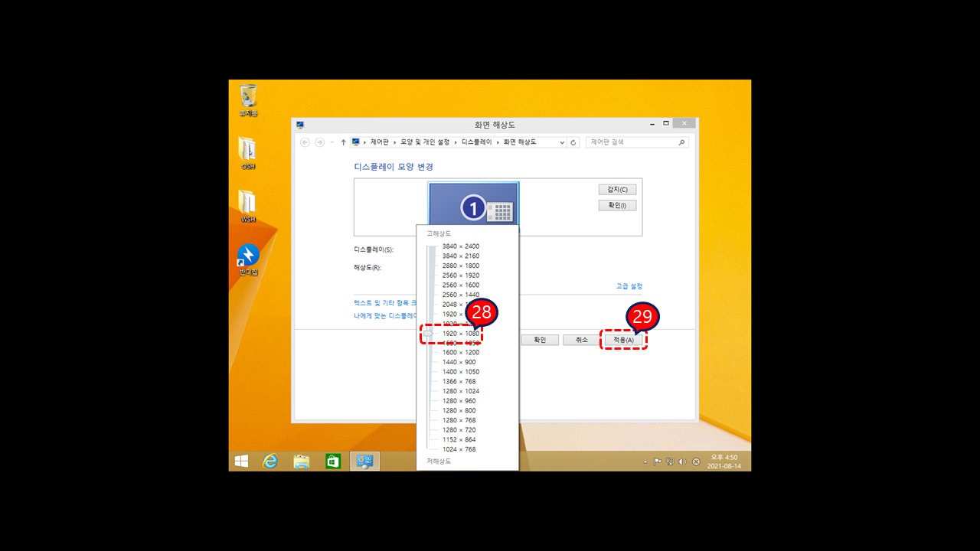
Task: Launch Internet Explorer from the taskbar
Action: pyautogui.click(x=270, y=461)
